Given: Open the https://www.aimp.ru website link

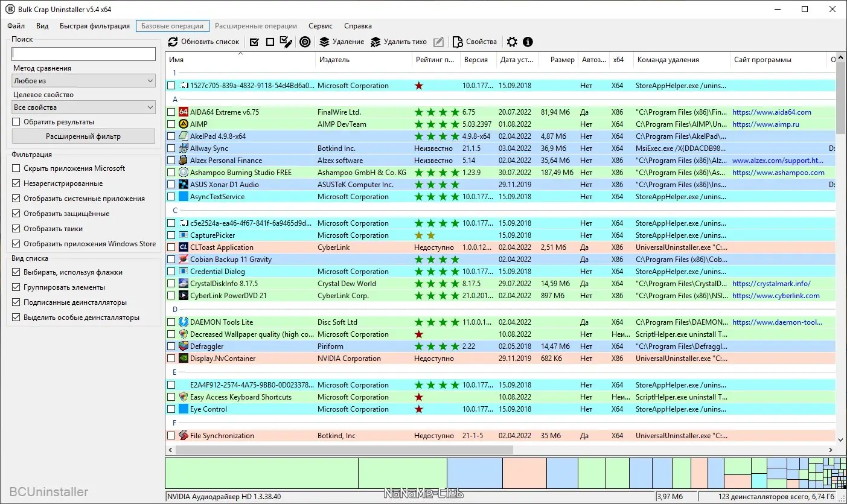Looking at the screenshot, I should (x=765, y=124).
